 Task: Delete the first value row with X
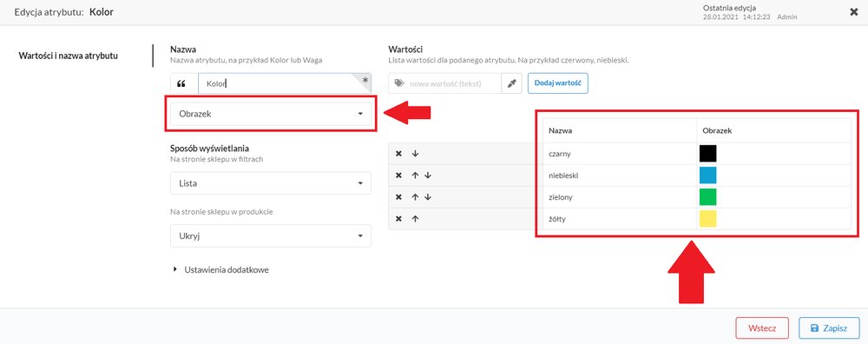(398, 154)
